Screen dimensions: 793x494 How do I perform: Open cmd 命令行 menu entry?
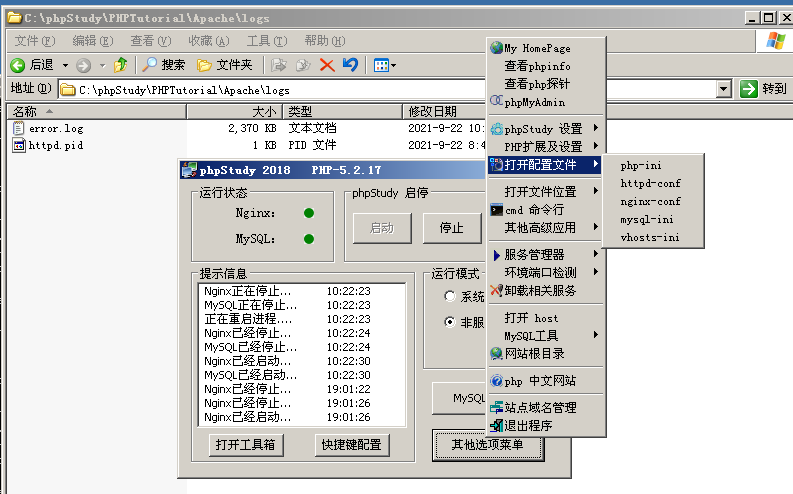point(546,209)
